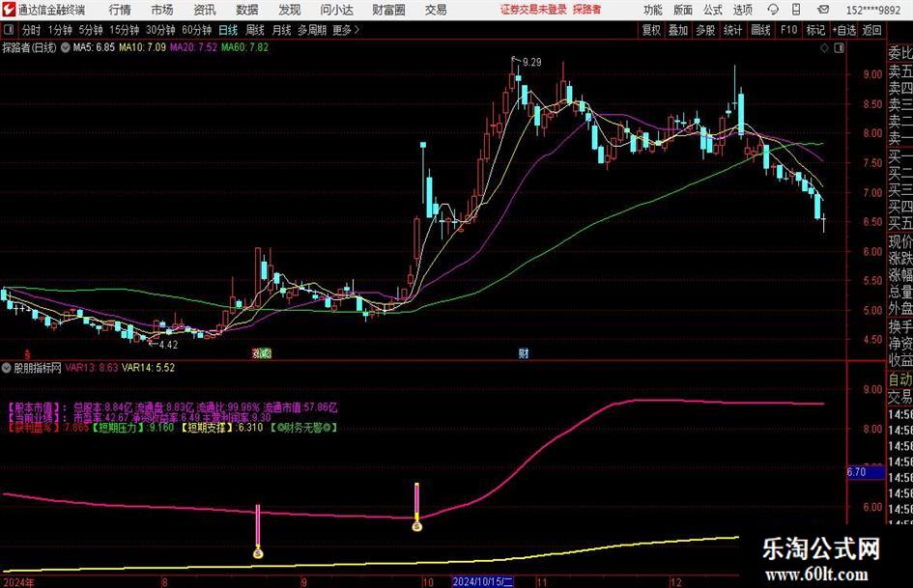The width and height of the screenshot is (913, 588).
Task: Open the 版面 menu
Action: coord(683,10)
